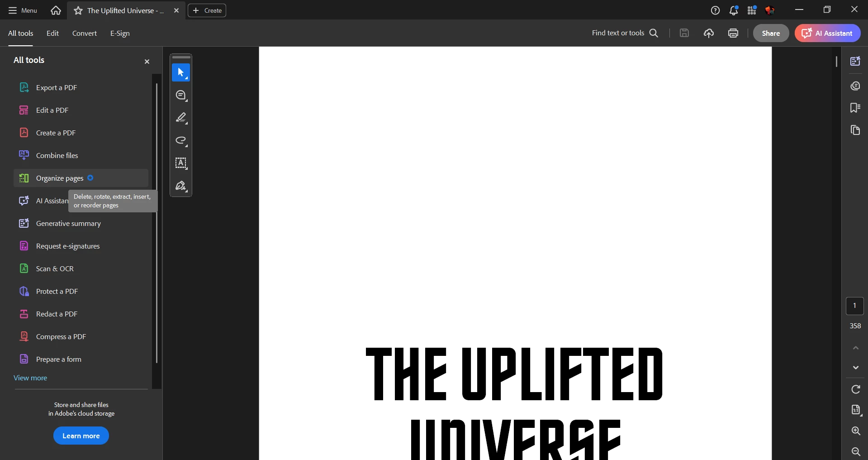Open comments panel in right rail

pos(855,86)
